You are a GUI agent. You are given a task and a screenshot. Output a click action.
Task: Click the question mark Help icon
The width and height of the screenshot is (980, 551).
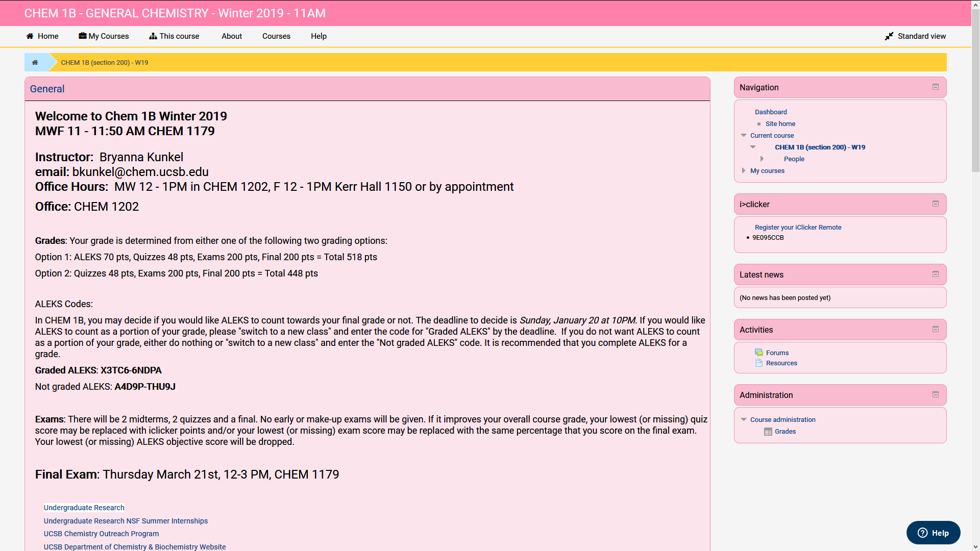pyautogui.click(x=922, y=533)
